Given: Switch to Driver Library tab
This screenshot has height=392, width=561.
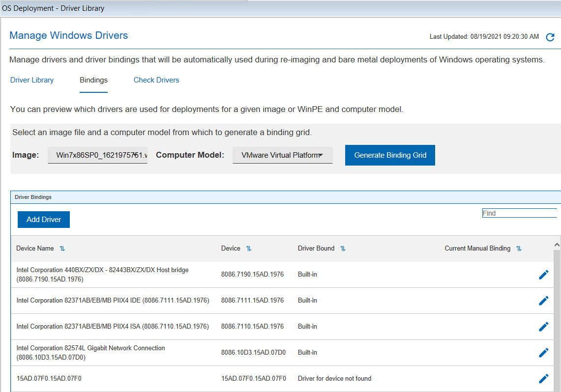Looking at the screenshot, I should point(32,80).
